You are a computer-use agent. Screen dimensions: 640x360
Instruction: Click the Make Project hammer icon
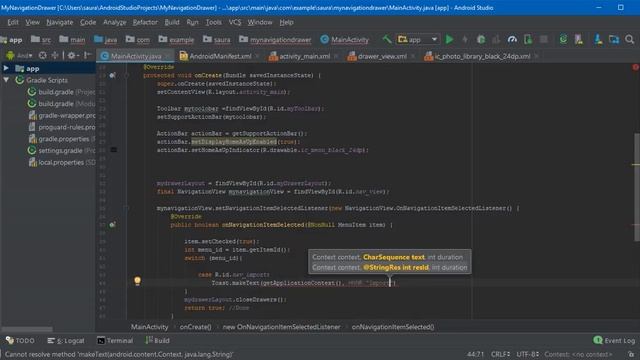click(x=386, y=39)
